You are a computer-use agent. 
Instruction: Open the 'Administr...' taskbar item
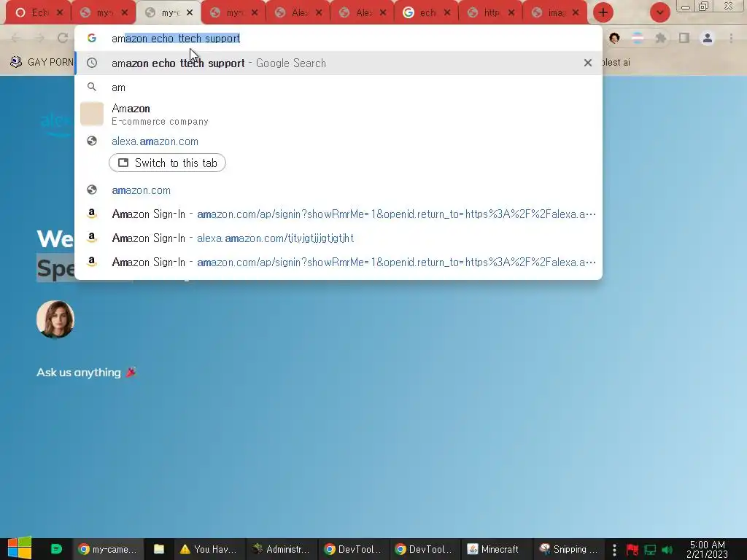tap(281, 549)
